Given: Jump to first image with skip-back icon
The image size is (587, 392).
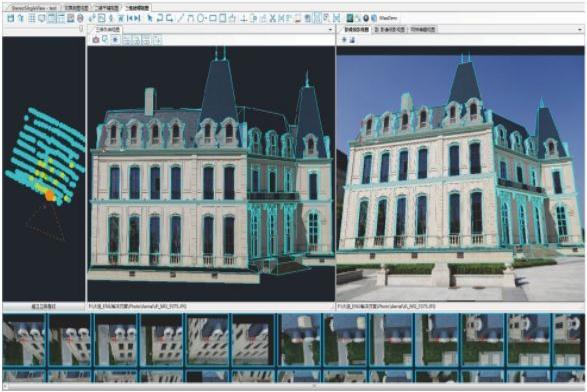Looking at the screenshot, I should [131, 18].
